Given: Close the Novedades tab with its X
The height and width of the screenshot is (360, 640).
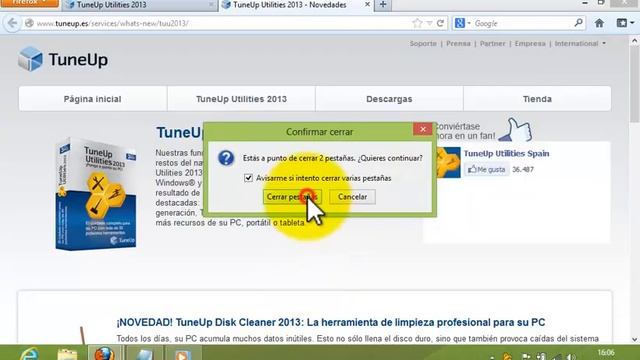Looking at the screenshot, I should click(x=367, y=4).
